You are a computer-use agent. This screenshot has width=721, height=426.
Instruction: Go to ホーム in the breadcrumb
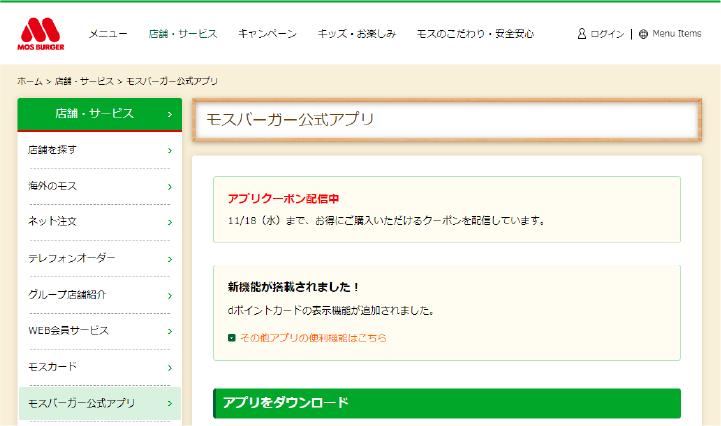pos(29,81)
